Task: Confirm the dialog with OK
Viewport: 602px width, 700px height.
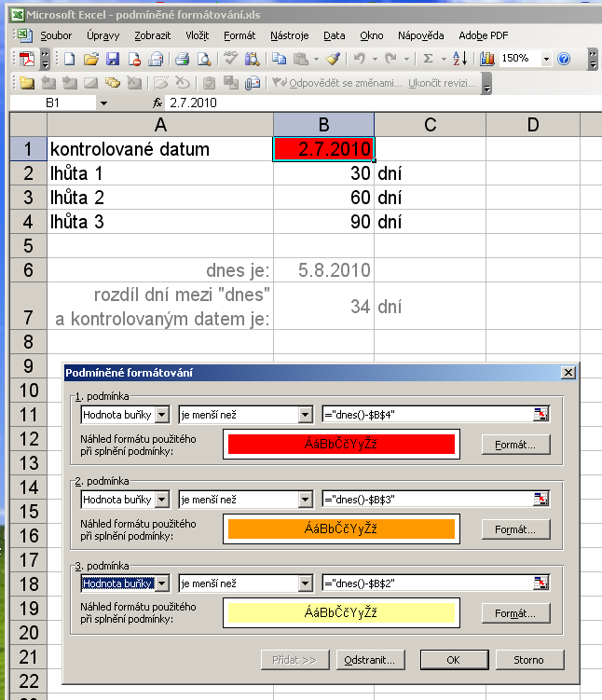Action: 454,660
